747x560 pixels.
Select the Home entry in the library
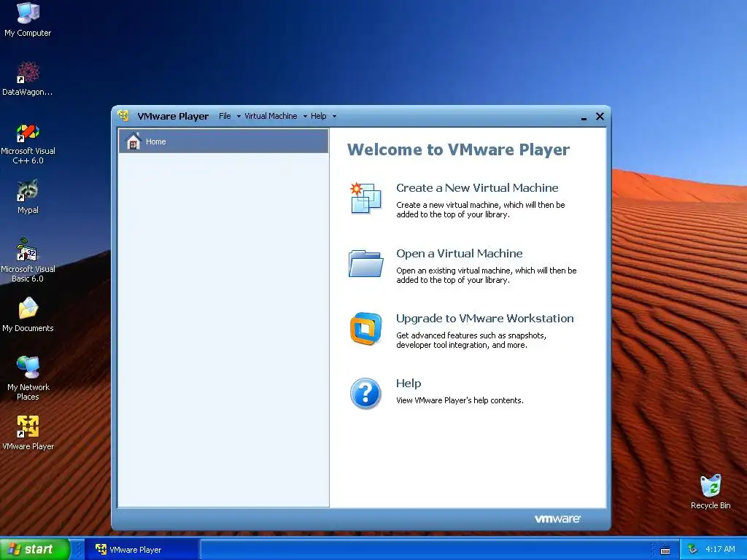tap(223, 141)
